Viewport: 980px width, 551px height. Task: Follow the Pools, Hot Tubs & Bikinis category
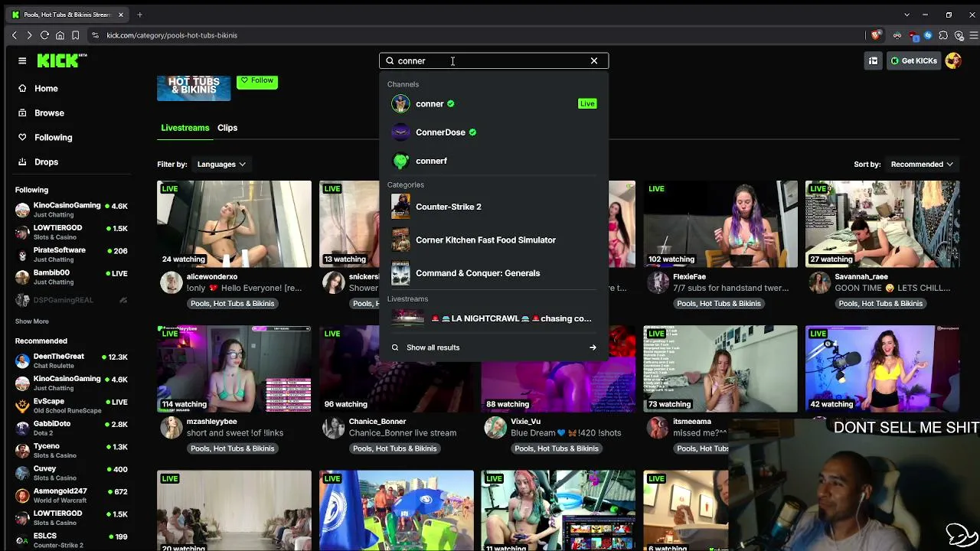click(x=257, y=80)
